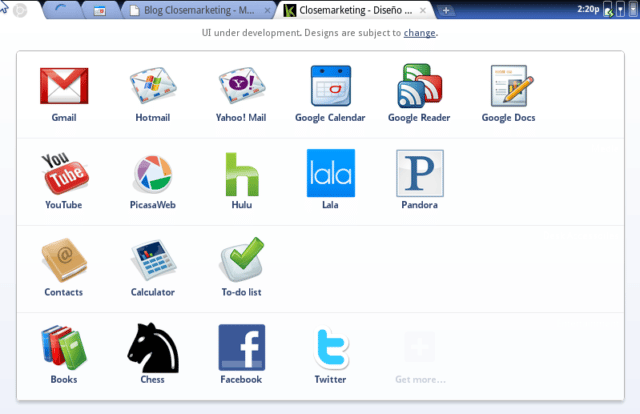The height and width of the screenshot is (414, 640).
Task: Click the Google Calendar text label
Action: (x=330, y=118)
